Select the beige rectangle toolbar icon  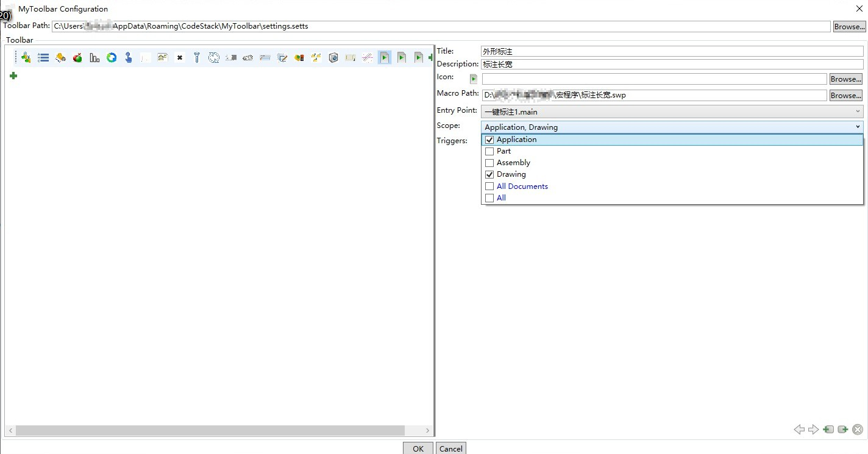[350, 57]
